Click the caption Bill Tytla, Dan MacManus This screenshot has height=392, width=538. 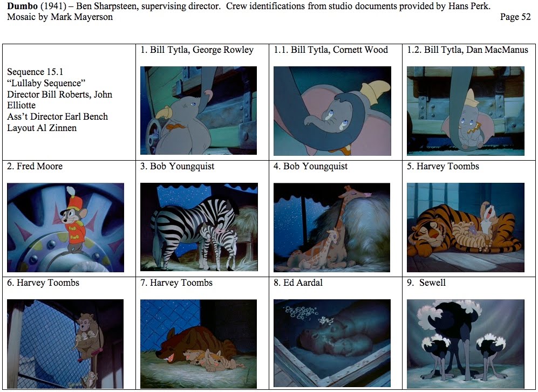(x=476, y=50)
